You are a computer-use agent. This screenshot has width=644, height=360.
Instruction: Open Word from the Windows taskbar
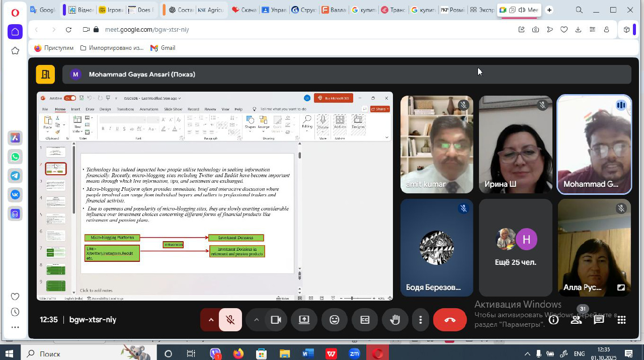click(308, 353)
